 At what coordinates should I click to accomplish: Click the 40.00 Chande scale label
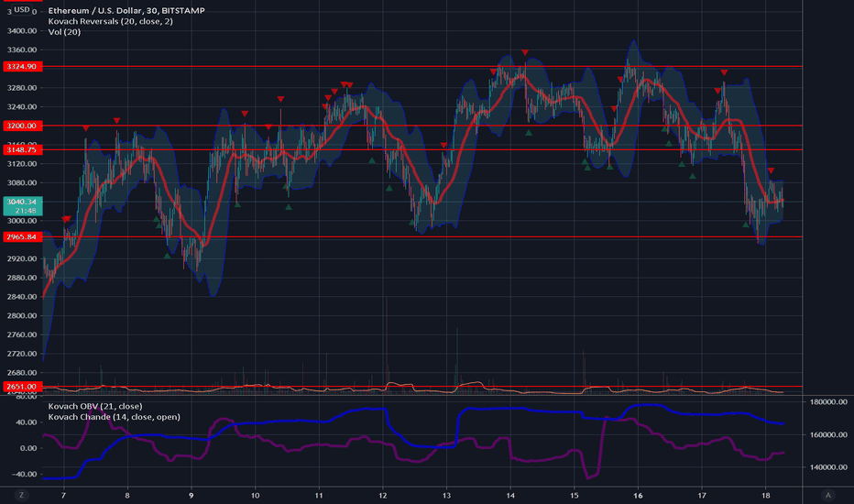27,422
